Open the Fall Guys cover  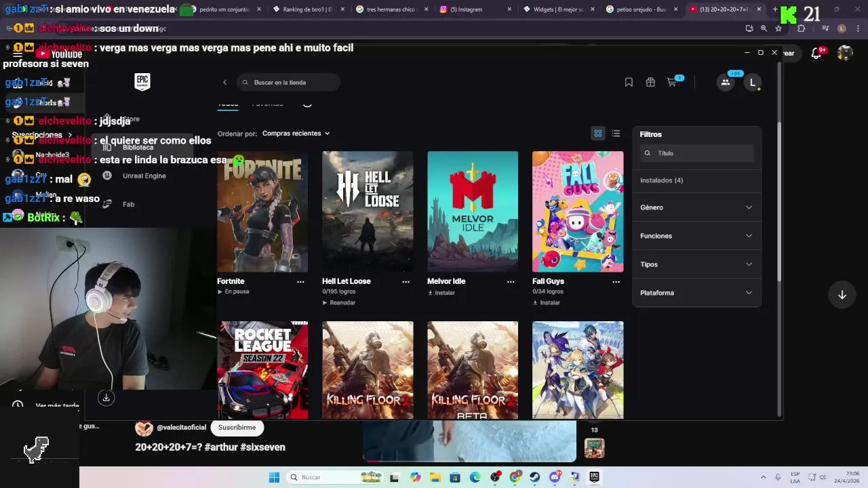(x=578, y=211)
